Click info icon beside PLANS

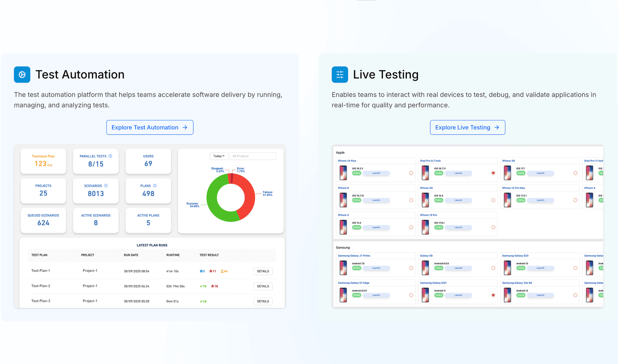155,186
